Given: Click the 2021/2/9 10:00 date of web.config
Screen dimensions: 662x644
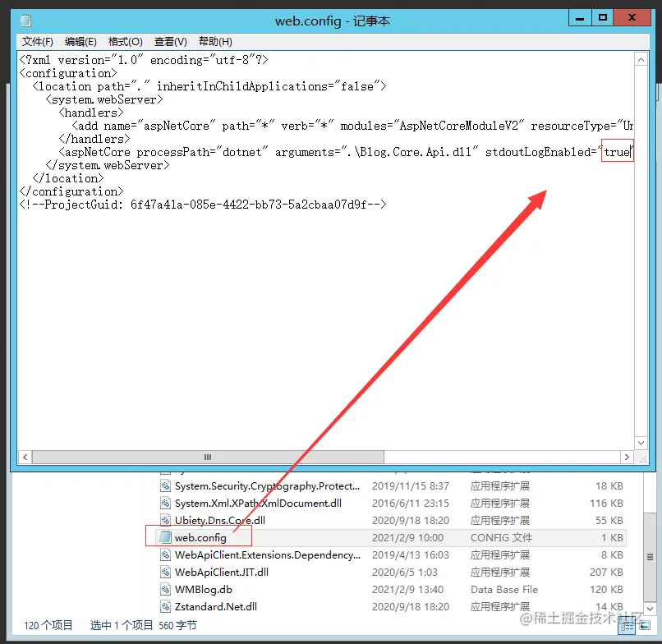Looking at the screenshot, I should (x=407, y=537).
